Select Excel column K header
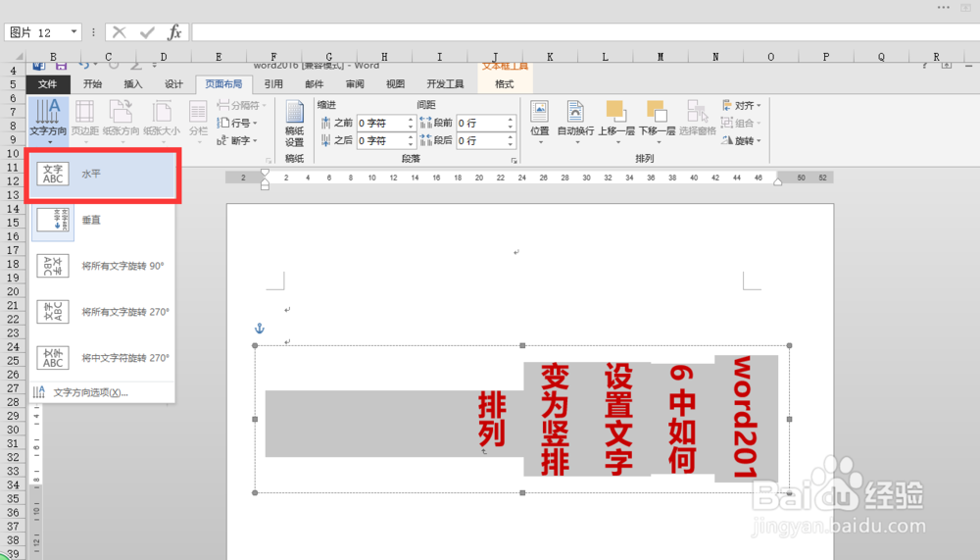This screenshot has height=560, width=980. tap(550, 56)
